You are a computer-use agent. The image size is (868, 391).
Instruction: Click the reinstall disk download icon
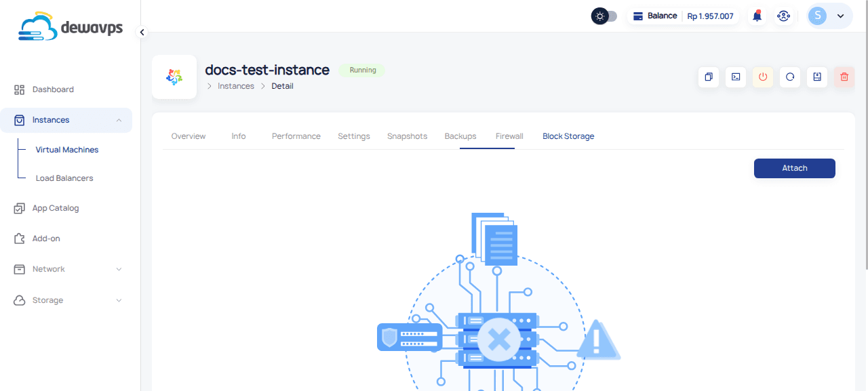(x=817, y=77)
